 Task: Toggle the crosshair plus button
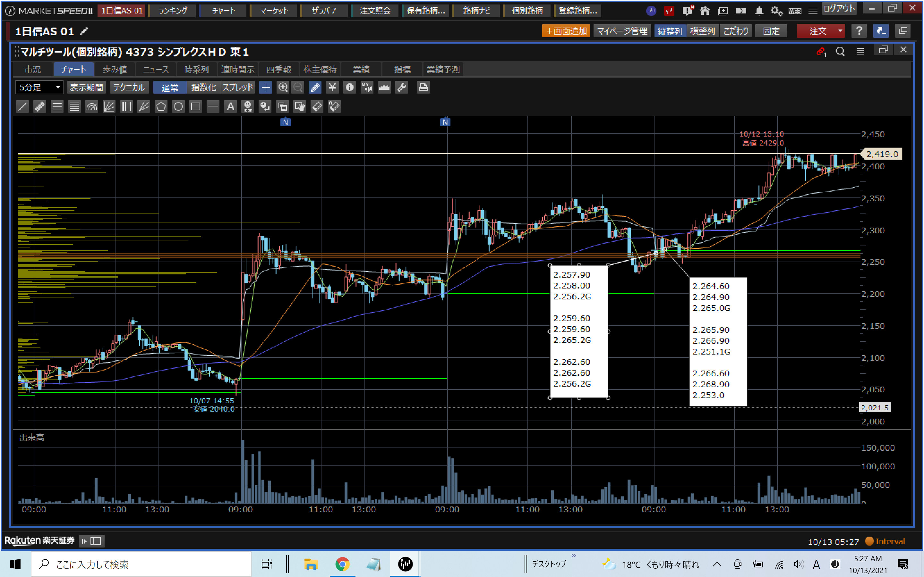265,88
